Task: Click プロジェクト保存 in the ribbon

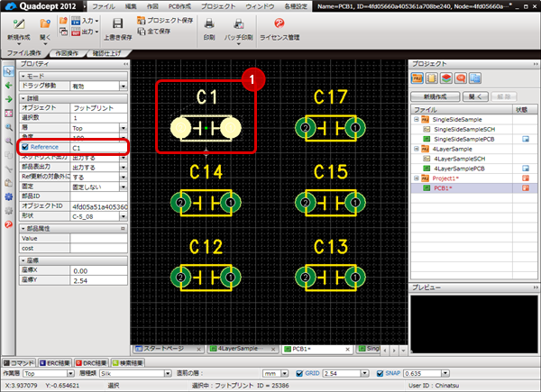Action: [x=165, y=21]
